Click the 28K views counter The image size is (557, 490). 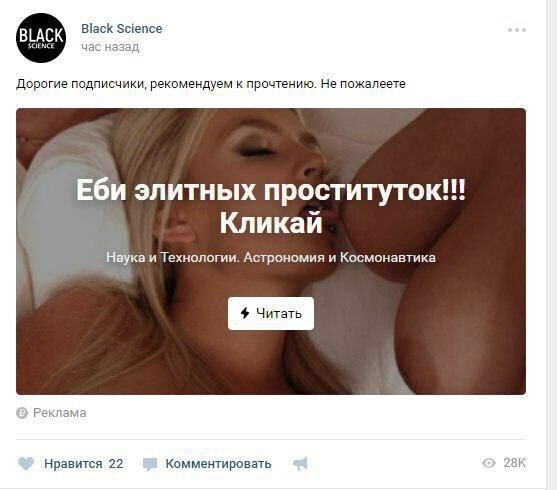coord(514,463)
